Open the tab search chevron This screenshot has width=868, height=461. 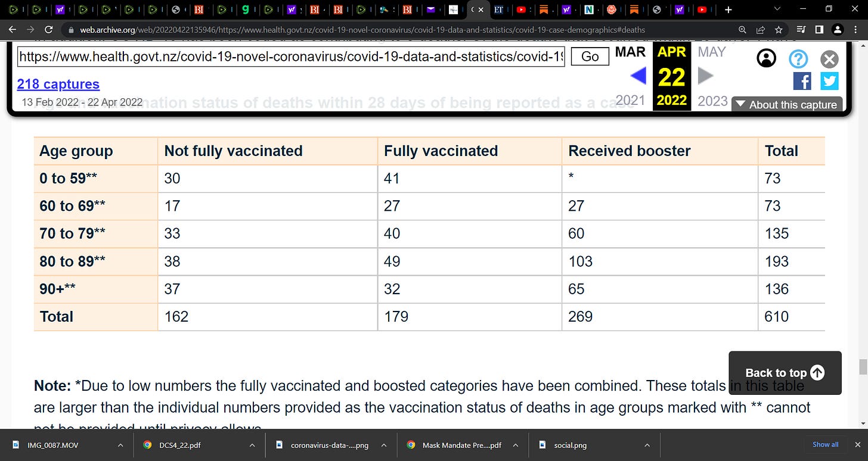point(777,9)
